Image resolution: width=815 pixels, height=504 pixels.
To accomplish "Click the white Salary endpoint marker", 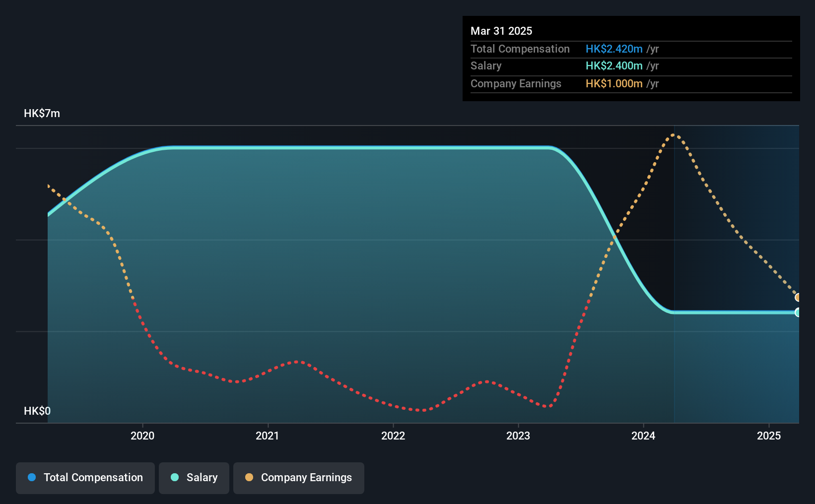I will click(798, 313).
